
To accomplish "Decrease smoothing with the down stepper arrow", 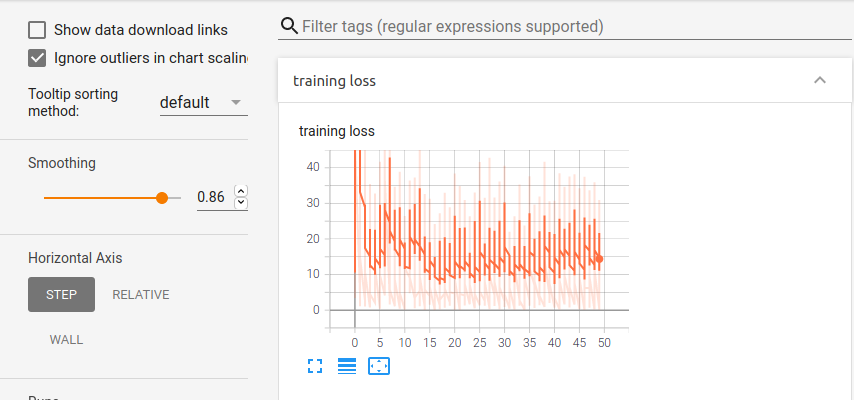I will click(x=241, y=203).
